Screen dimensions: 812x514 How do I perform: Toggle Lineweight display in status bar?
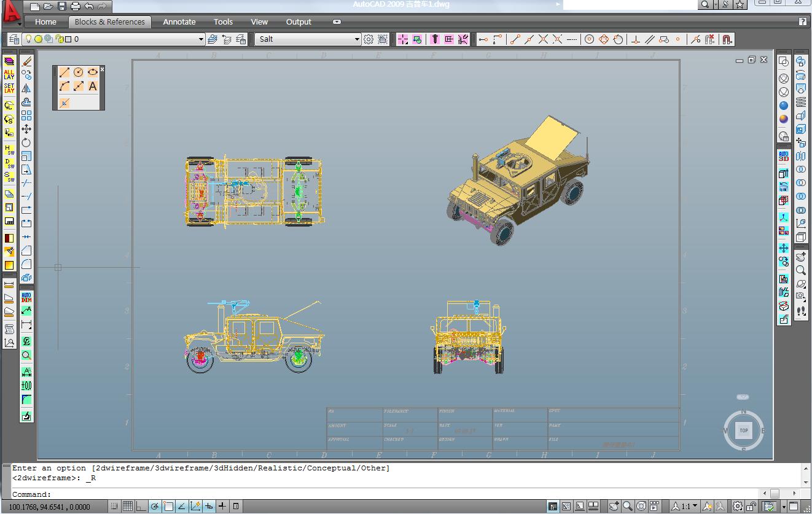tap(222, 507)
